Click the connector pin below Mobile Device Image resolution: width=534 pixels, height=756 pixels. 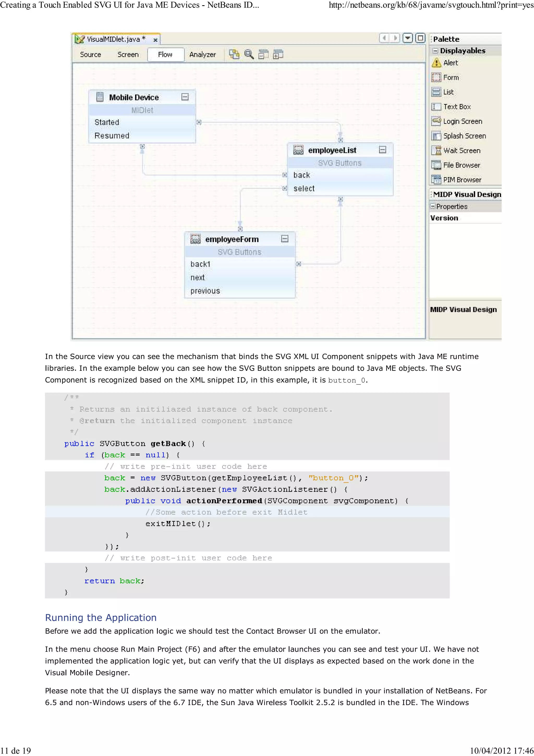[142, 146]
